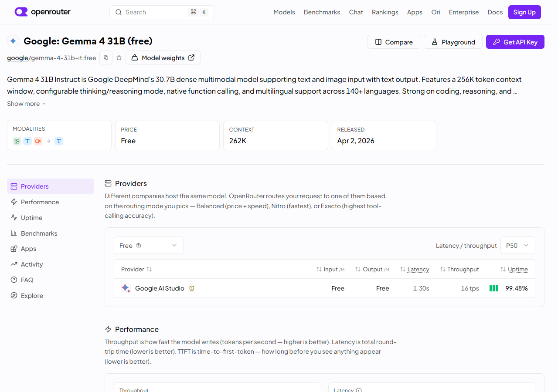
Task: Click the Gemma model sparkle avatar icon
Action: 13,41
